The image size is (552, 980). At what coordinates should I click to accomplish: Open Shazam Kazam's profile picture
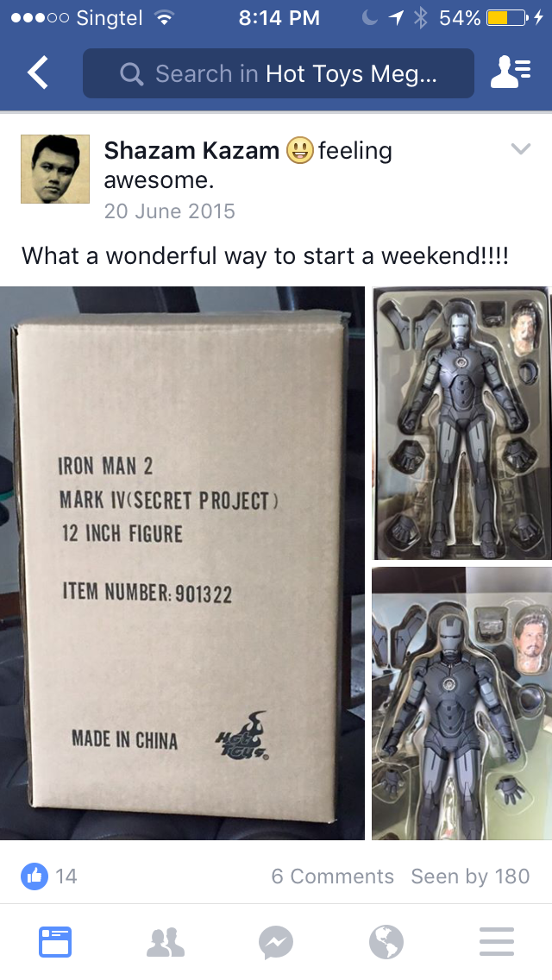click(x=55, y=169)
